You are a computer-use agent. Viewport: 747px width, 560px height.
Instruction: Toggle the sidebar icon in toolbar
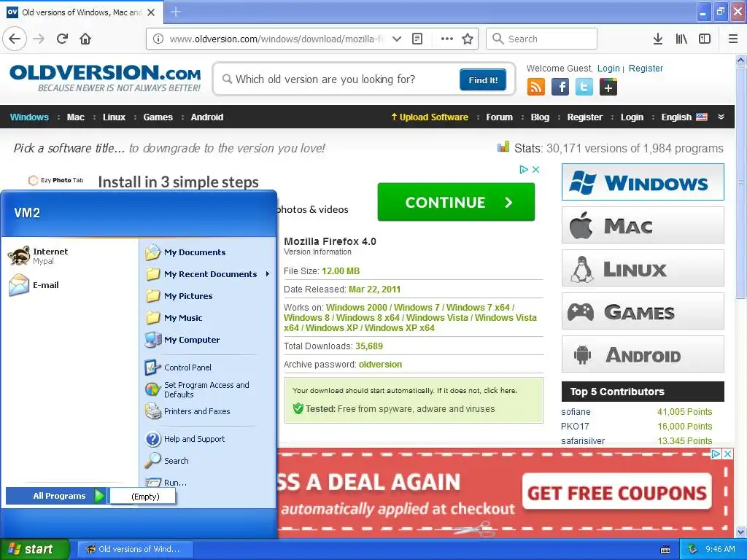pyautogui.click(x=704, y=39)
